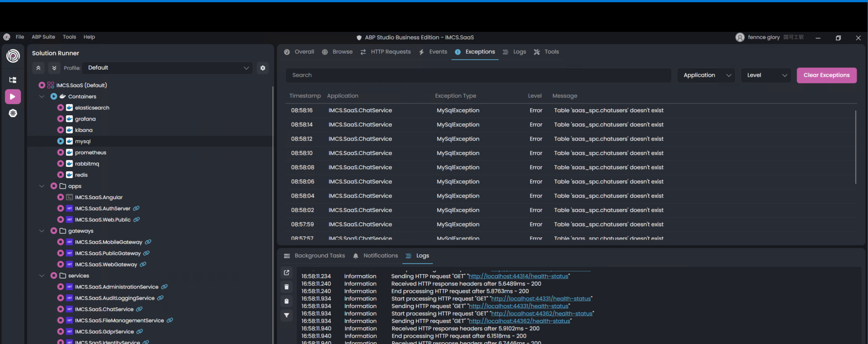This screenshot has height=344, width=868.
Task: Click browse link icon beside IMCS.SaaS.AuditLoggingService
Action: click(161, 298)
